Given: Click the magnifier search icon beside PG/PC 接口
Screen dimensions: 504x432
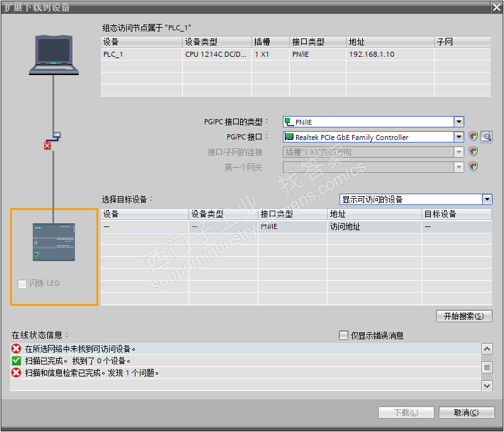Looking at the screenshot, I should [x=486, y=137].
